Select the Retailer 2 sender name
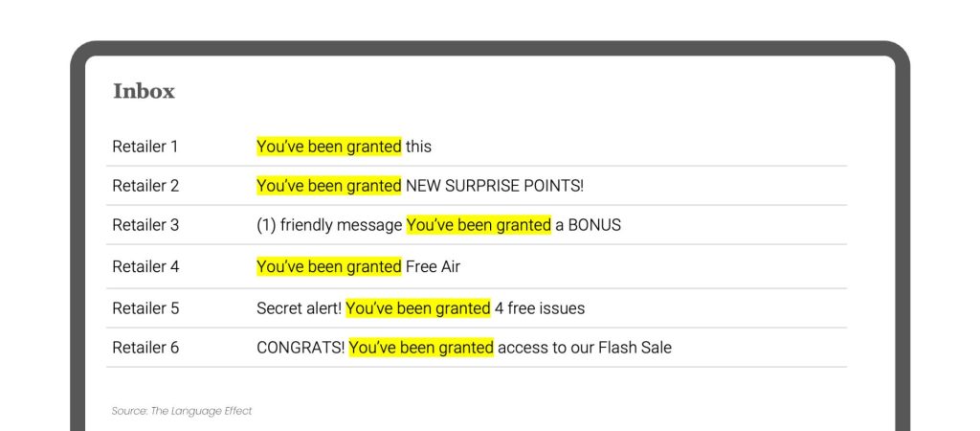Screen dimensions: 980x431 pyautogui.click(x=145, y=186)
